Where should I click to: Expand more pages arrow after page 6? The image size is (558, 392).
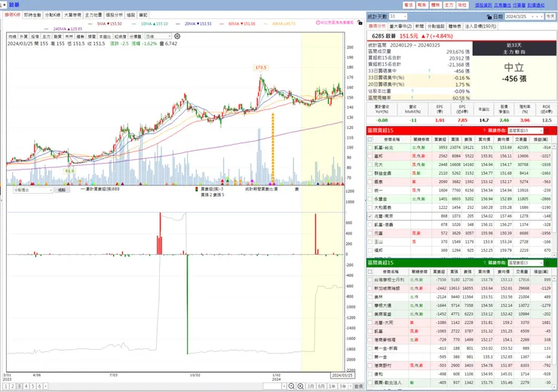click(x=45, y=386)
